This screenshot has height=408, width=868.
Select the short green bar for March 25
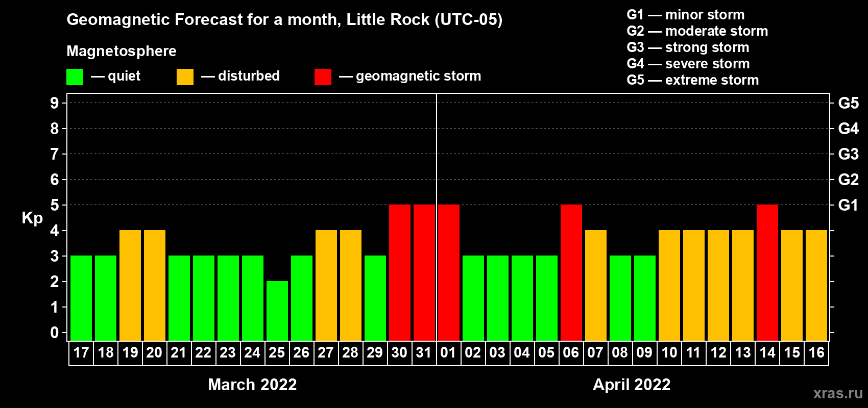(277, 311)
